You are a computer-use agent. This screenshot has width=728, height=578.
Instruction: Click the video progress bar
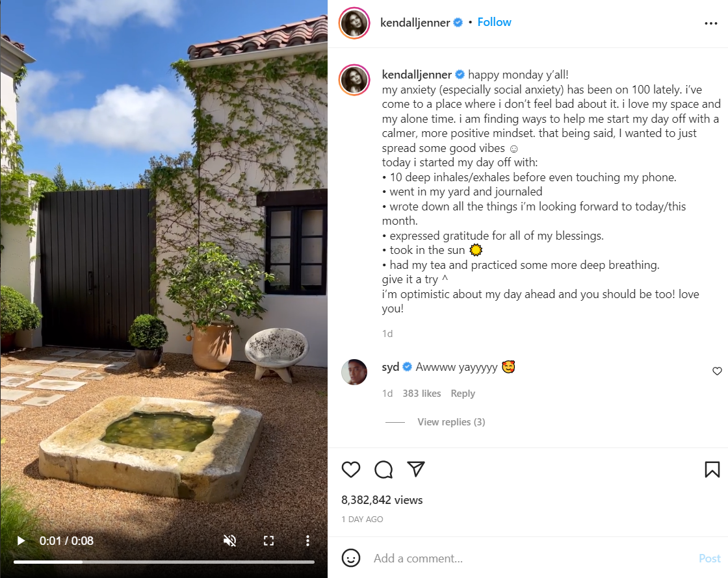[x=164, y=562]
